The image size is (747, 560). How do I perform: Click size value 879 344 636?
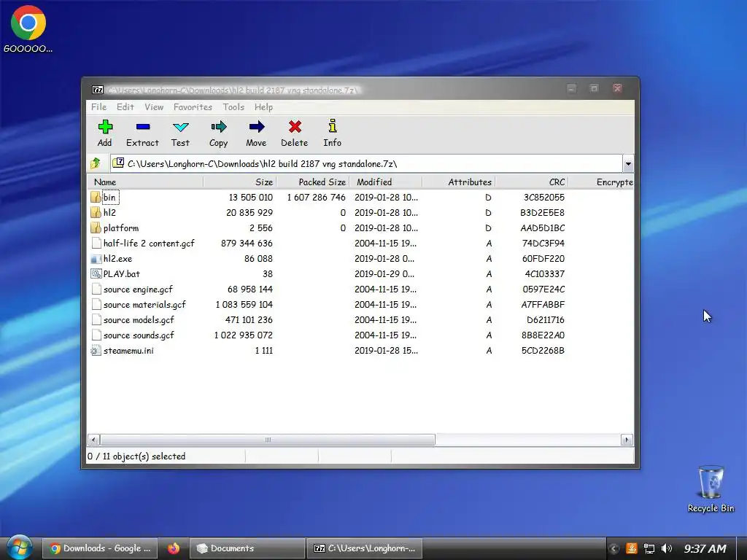click(247, 244)
